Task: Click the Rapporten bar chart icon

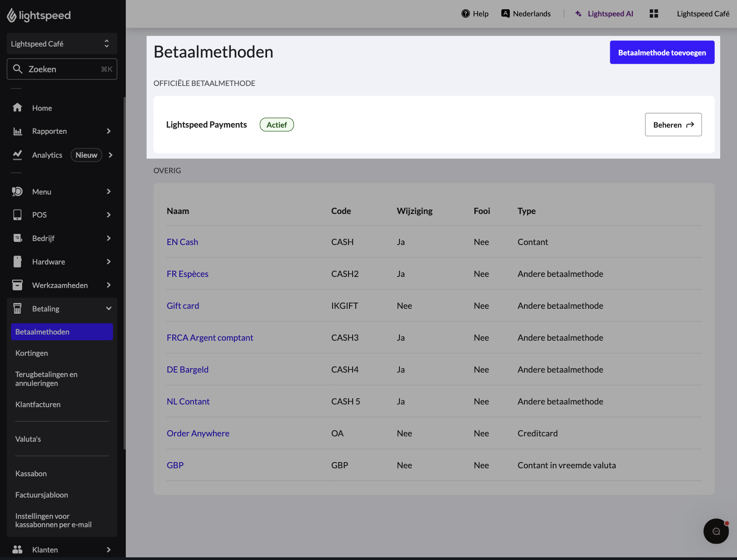Action: point(17,131)
